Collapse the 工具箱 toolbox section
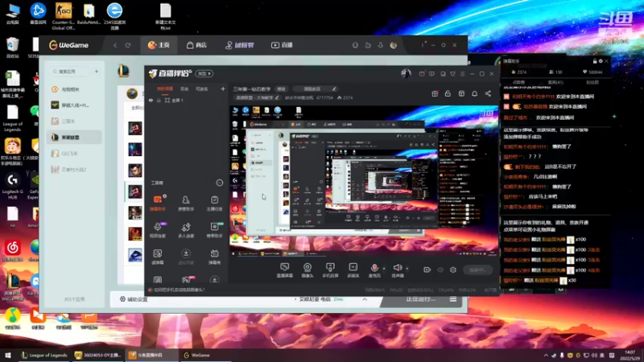The width and height of the screenshot is (644, 362). (220, 183)
